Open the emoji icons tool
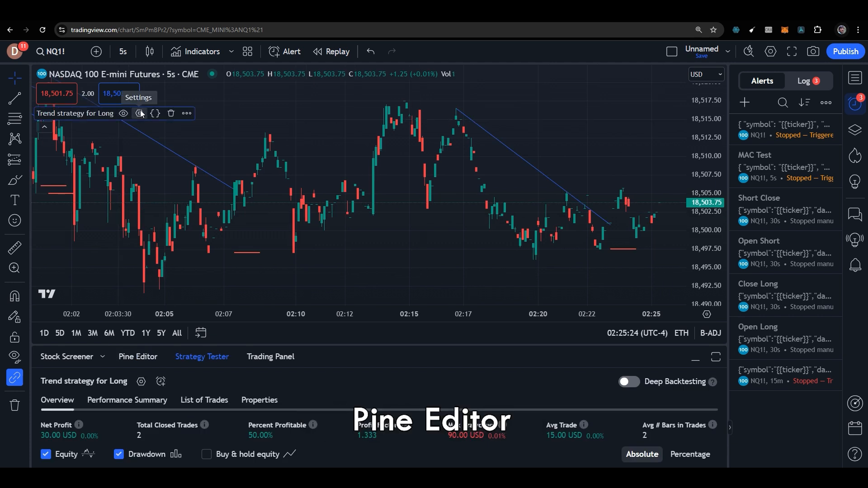Image resolution: width=868 pixels, height=488 pixels. tap(15, 221)
